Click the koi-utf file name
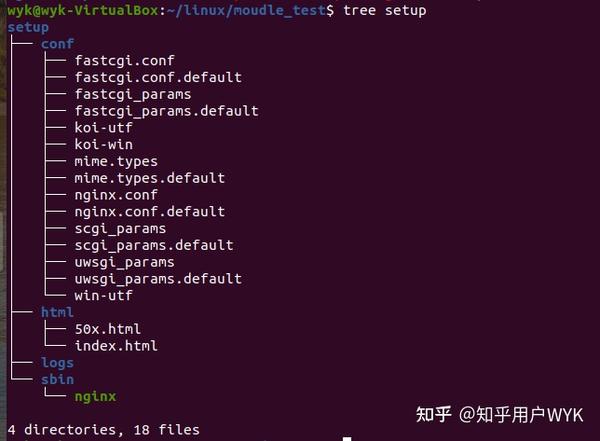 [x=103, y=127]
